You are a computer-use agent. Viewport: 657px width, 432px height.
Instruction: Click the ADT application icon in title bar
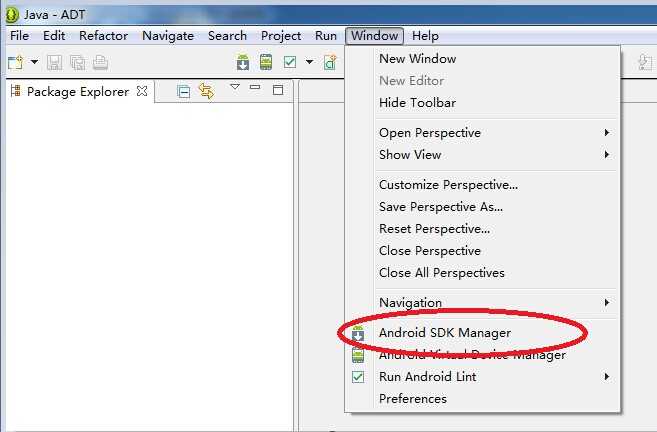[x=12, y=15]
